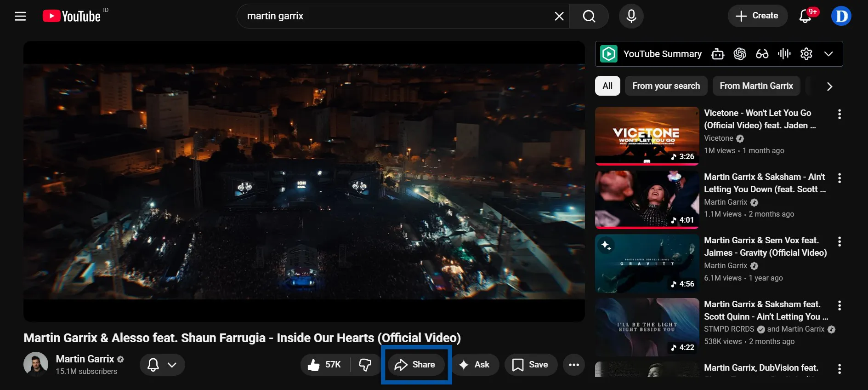Open options for STMPD RCRDS video
The image size is (868, 390).
point(839,305)
